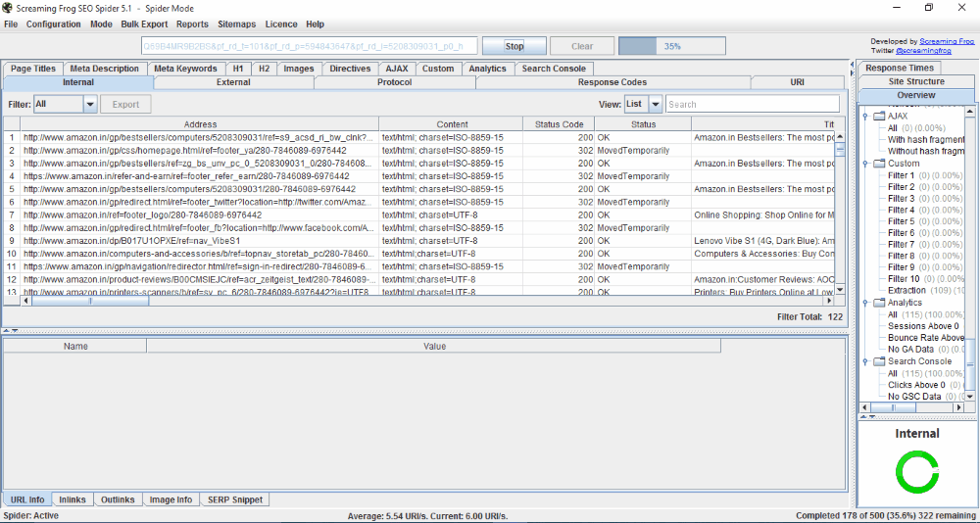The height and width of the screenshot is (523, 980).
Task: Click the table Search field
Action: coord(753,105)
